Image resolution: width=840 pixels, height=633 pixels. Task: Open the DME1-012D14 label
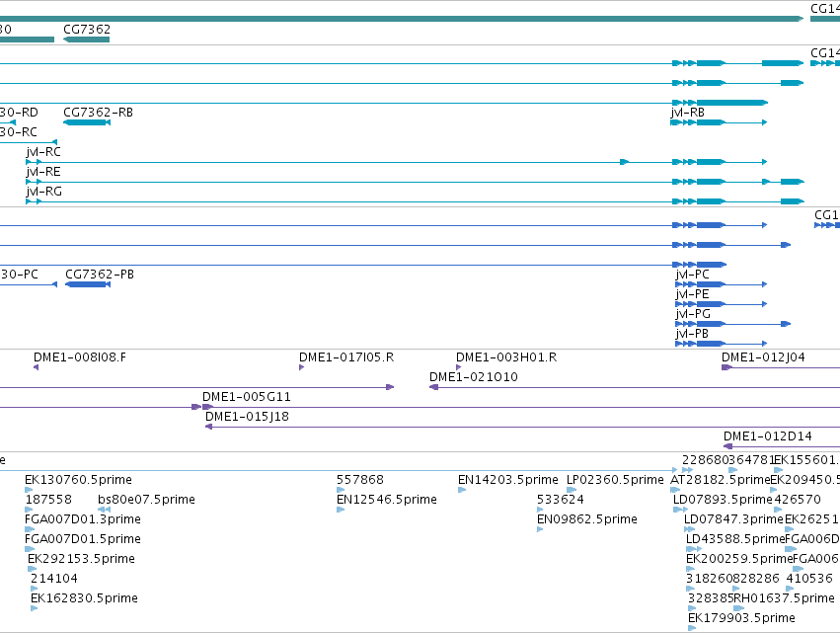click(768, 436)
